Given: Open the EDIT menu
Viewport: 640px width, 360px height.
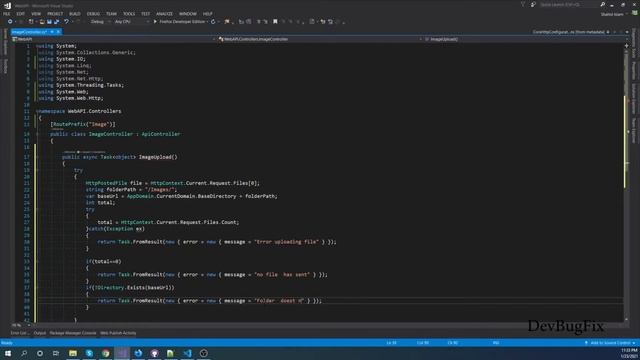Looking at the screenshot, I should (20, 14).
